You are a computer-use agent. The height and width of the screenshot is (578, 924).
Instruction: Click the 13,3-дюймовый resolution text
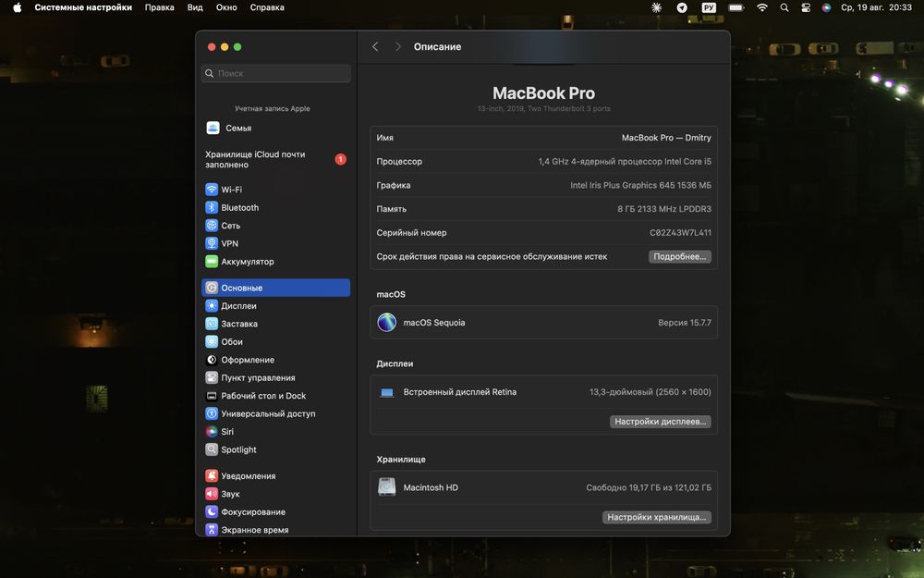[650, 392]
